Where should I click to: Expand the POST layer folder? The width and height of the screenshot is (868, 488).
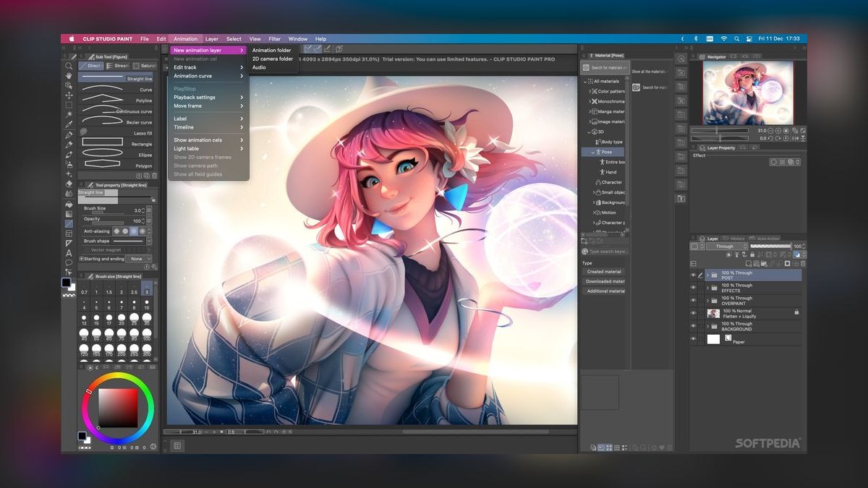(x=707, y=275)
